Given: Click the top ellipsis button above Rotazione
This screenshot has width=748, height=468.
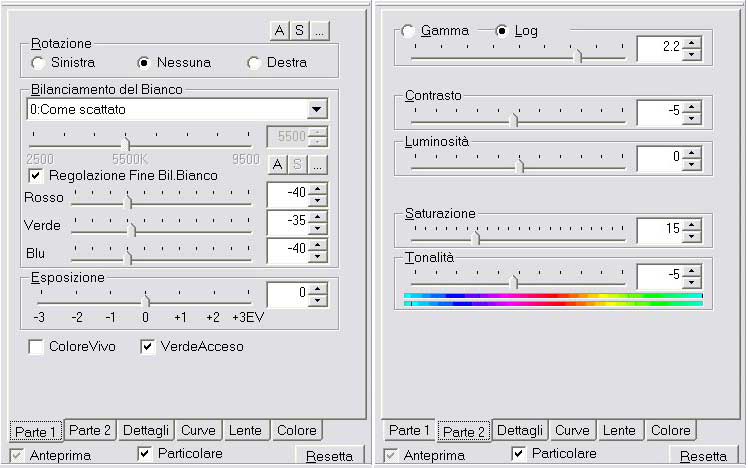Looking at the screenshot, I should [319, 30].
